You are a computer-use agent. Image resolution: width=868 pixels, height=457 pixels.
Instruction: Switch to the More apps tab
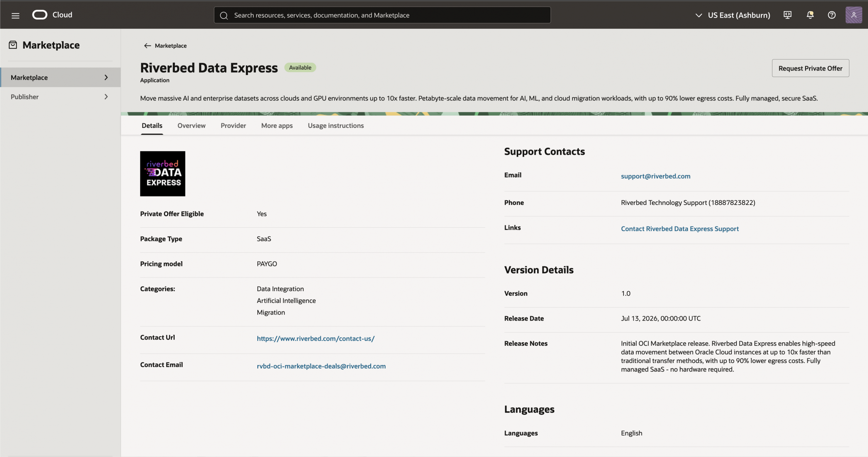click(277, 126)
